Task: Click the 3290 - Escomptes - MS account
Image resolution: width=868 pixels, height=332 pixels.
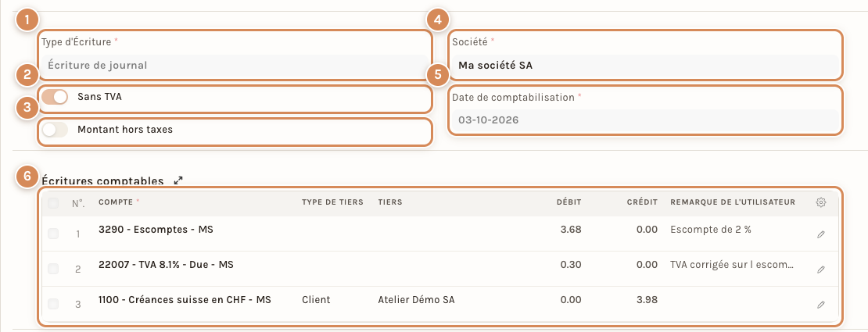Action: point(156,230)
